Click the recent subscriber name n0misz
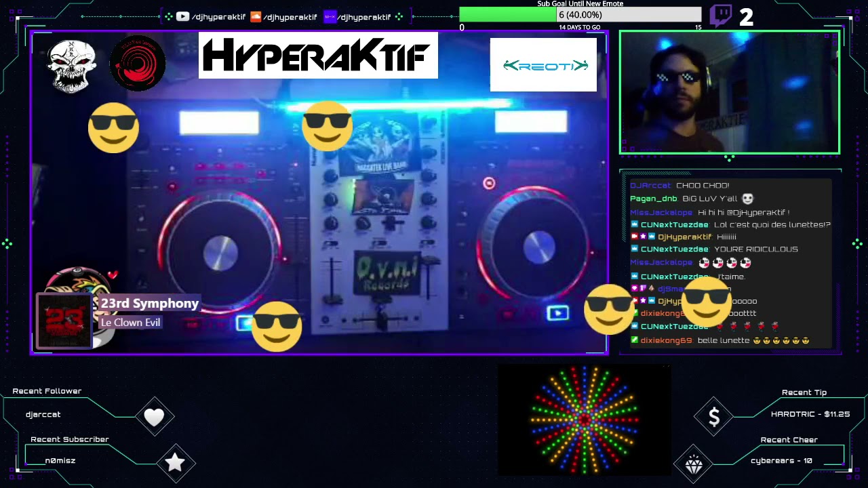 (60, 460)
